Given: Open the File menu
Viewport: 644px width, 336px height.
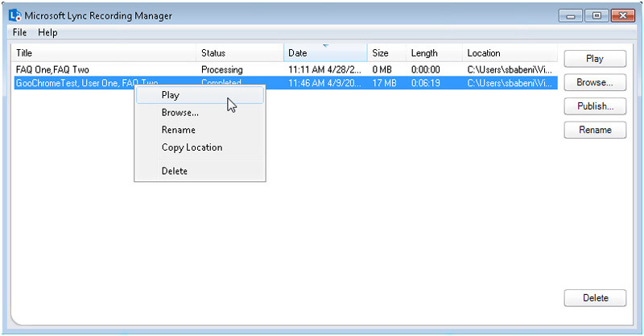Looking at the screenshot, I should (19, 32).
